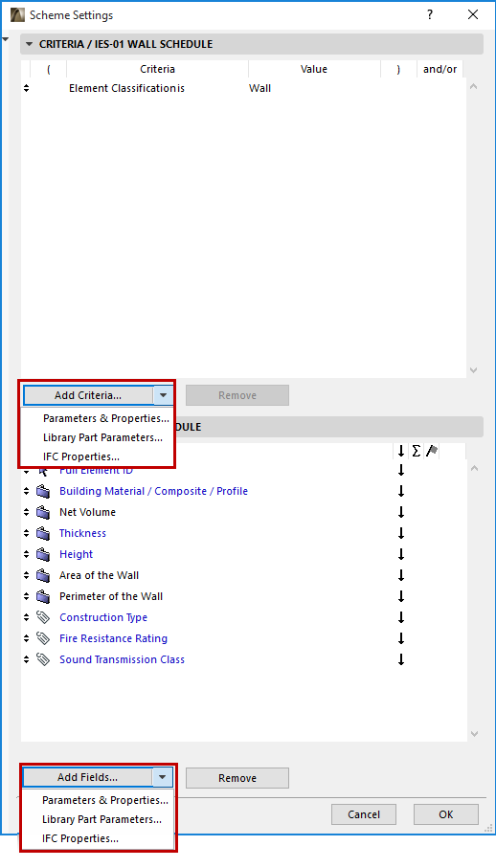Viewport: 496px width, 868px height.
Task: Choose Library Part Parameters under Add Fields
Action: tap(101, 819)
